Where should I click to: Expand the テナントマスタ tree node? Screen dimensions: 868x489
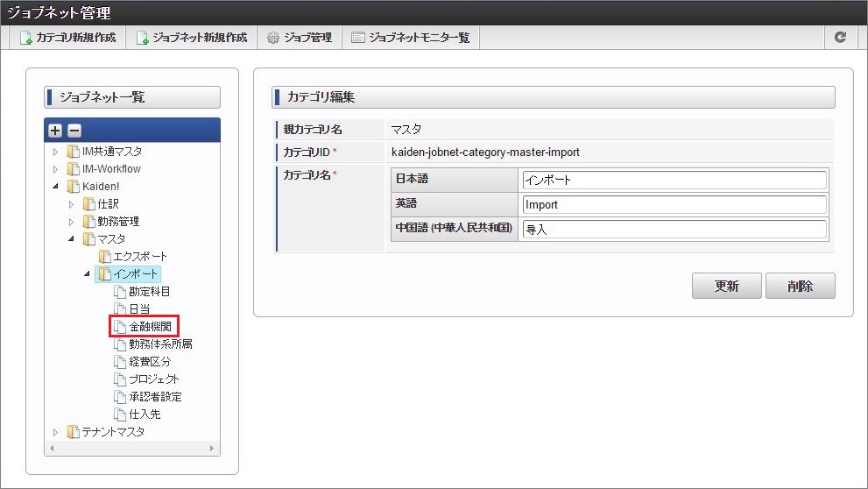[55, 432]
